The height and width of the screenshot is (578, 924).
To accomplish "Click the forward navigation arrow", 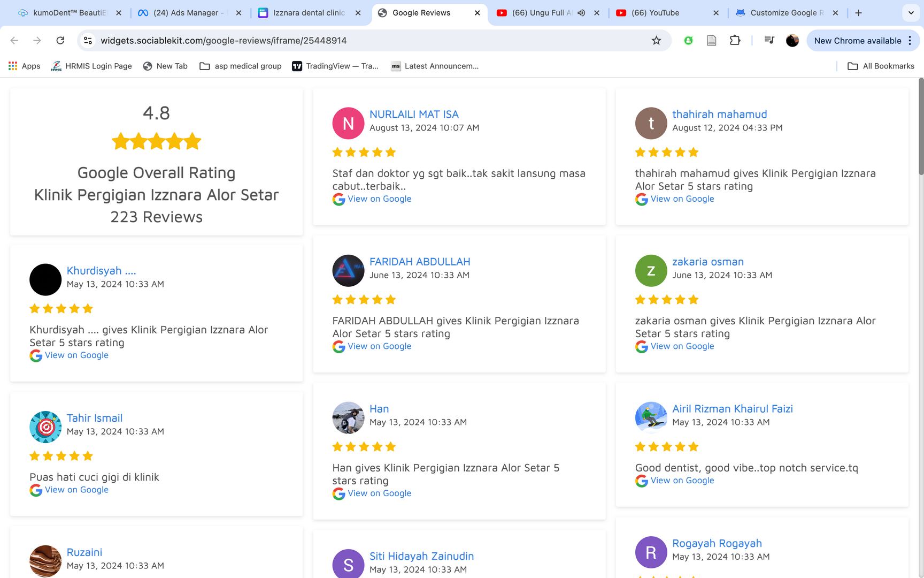I will click(x=37, y=41).
